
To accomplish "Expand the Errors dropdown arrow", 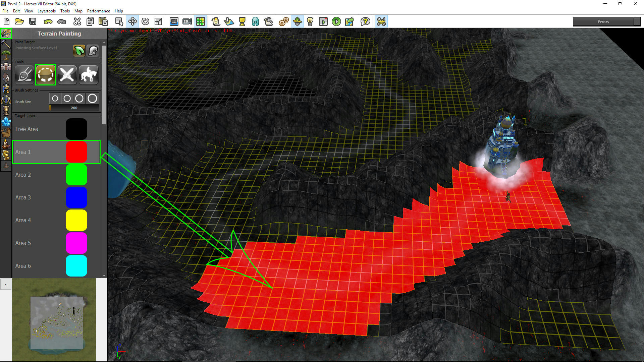I will 637,22.
